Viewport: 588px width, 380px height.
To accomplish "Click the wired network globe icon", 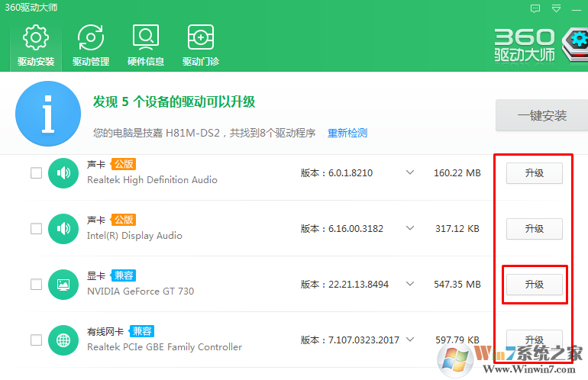I will pos(63,340).
